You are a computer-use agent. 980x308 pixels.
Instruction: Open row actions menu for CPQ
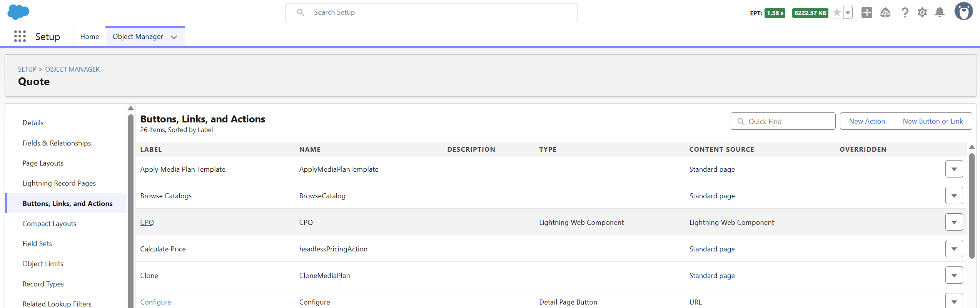click(954, 222)
